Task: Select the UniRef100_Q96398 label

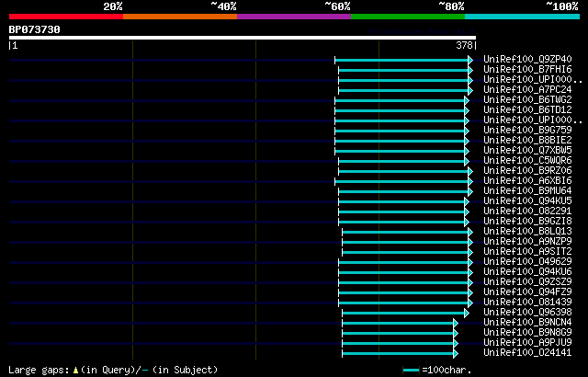Action: pos(527,313)
